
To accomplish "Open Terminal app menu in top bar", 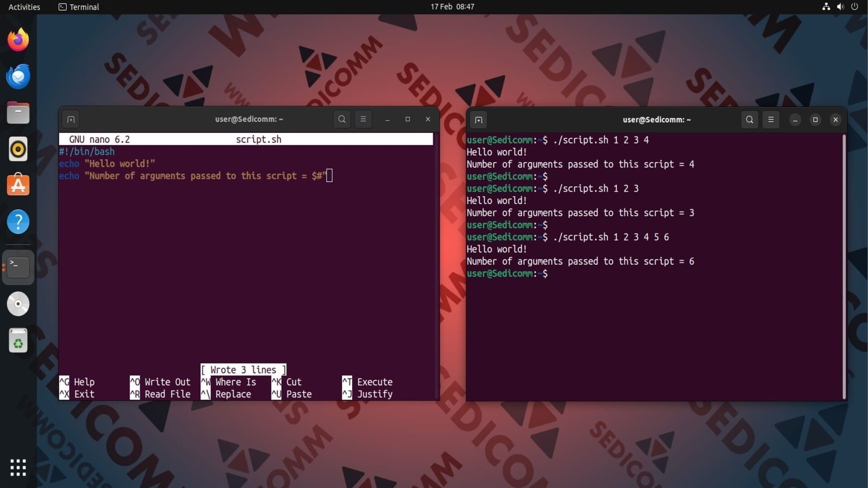I will coord(79,7).
